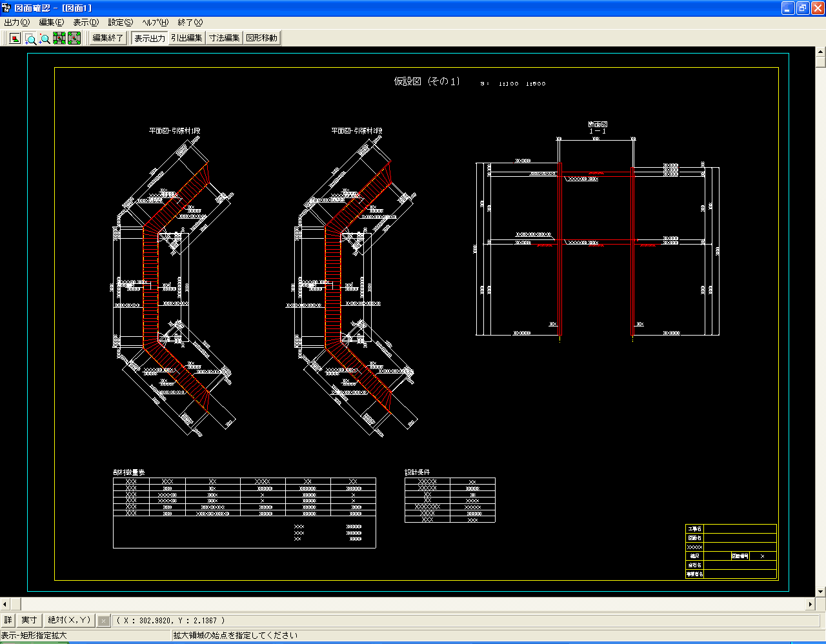
Task: Open the 出力(O) menu
Action: (17, 23)
